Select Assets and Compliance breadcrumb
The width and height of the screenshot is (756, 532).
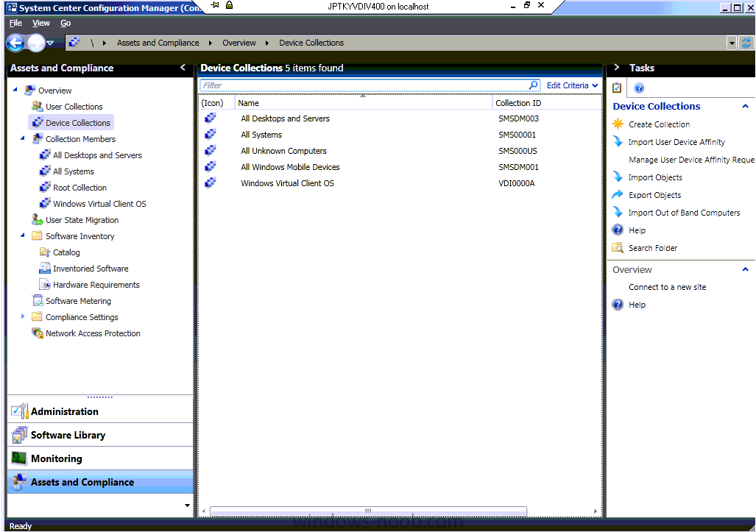point(158,43)
